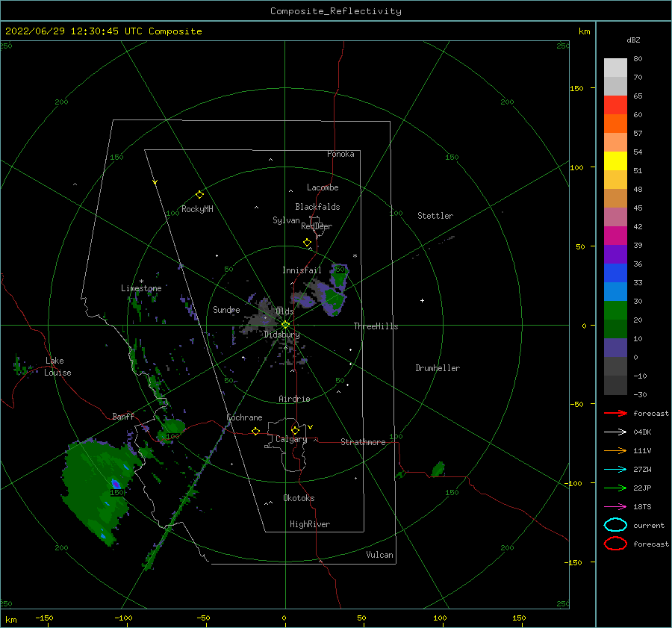Viewport: 672px width, 628px height.
Task: Click the orange 111V arrow legend icon
Action: click(x=615, y=450)
